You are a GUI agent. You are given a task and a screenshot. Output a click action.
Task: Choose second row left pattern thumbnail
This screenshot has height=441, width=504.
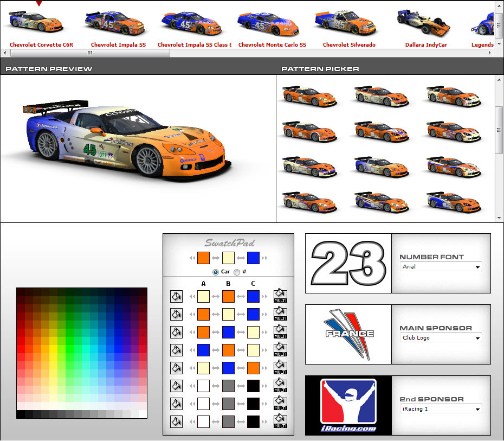point(309,131)
